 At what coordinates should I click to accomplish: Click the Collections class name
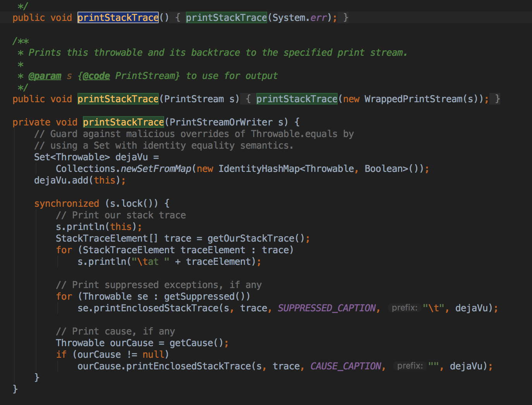tap(86, 168)
